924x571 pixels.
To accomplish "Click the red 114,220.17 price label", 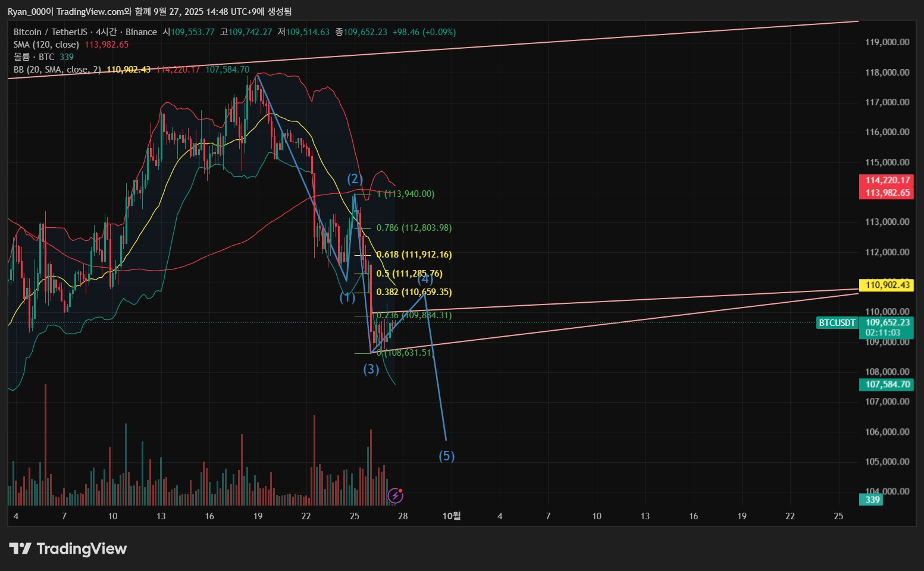I will coord(887,180).
